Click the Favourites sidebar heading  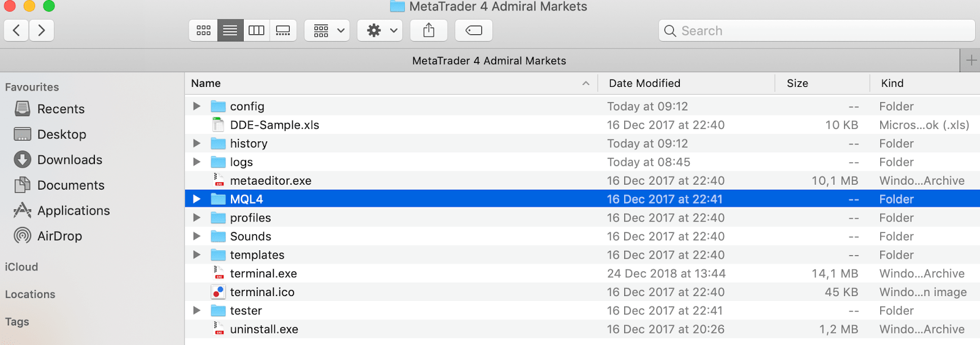[x=32, y=87]
